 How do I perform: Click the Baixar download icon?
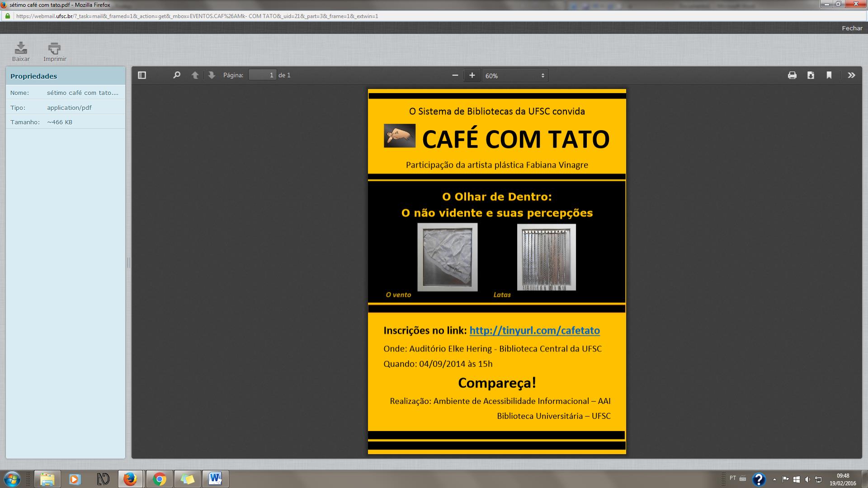[21, 48]
